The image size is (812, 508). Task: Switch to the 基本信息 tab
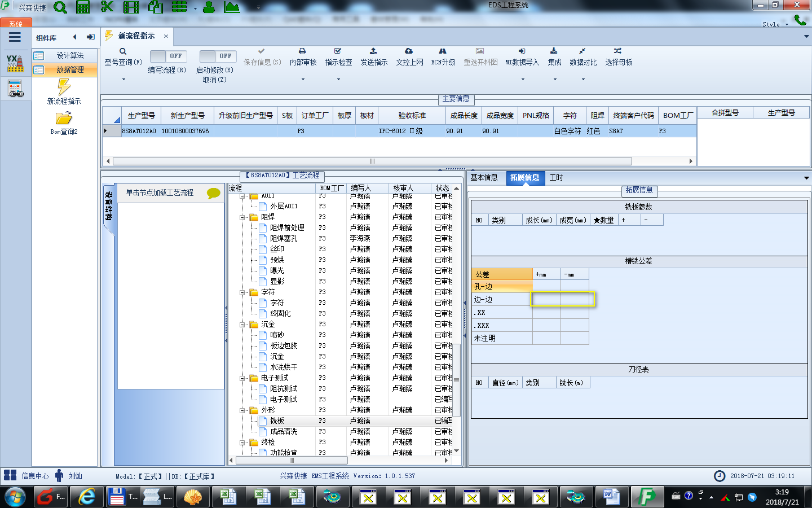pyautogui.click(x=484, y=177)
